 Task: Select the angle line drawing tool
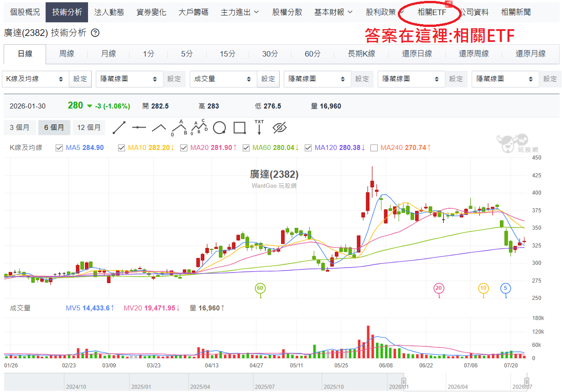click(x=159, y=128)
